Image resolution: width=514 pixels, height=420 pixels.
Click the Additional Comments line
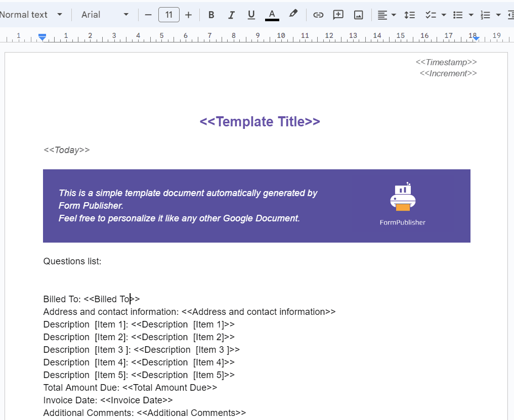tap(145, 413)
